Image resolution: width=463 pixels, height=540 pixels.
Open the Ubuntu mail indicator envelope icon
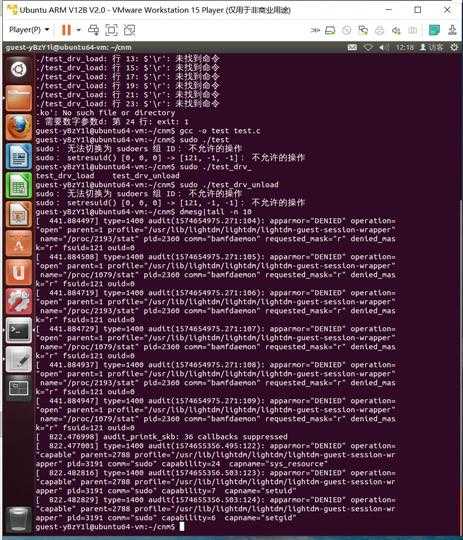(352, 47)
